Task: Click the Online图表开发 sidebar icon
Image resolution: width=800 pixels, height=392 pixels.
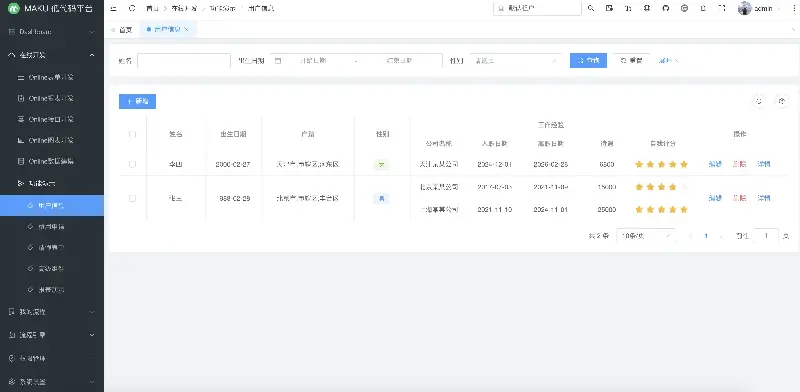Action: coord(21,140)
